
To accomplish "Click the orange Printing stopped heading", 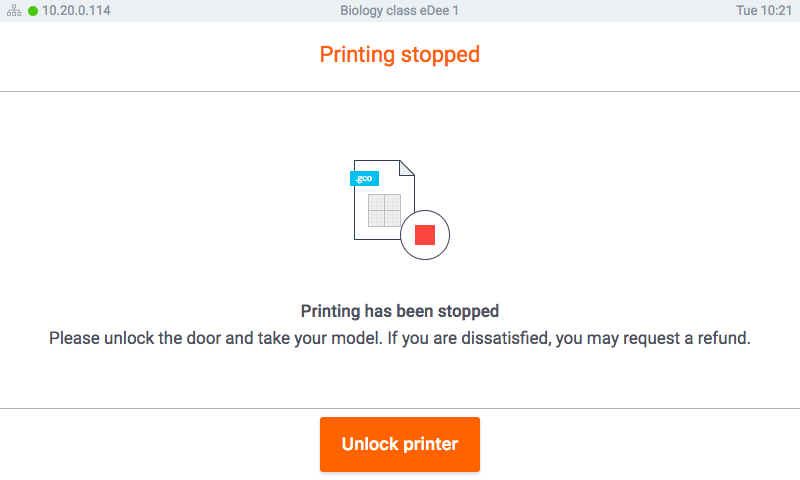I will (x=399, y=54).
